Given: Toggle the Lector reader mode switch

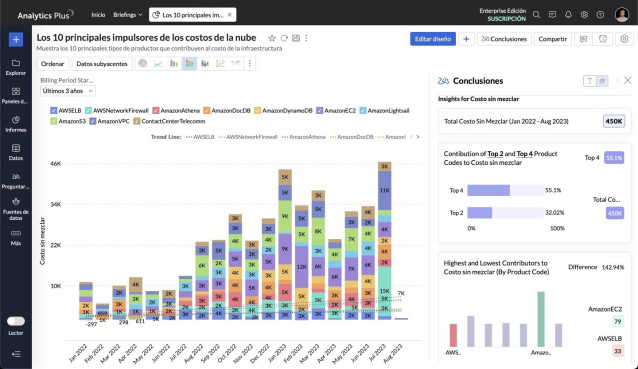Looking at the screenshot, I should (16, 321).
